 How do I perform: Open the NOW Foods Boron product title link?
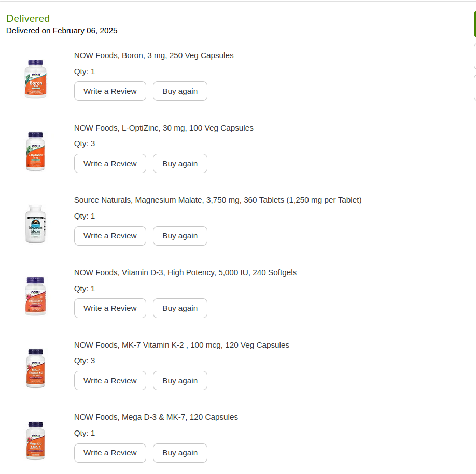click(154, 55)
